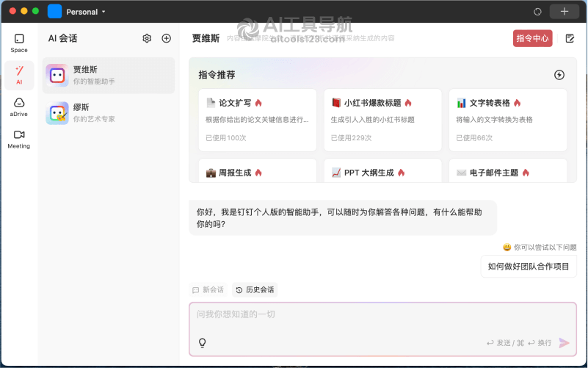Image resolution: width=588 pixels, height=368 pixels.
Task: Click the 贾维斯 chat header title
Action: [x=206, y=38]
